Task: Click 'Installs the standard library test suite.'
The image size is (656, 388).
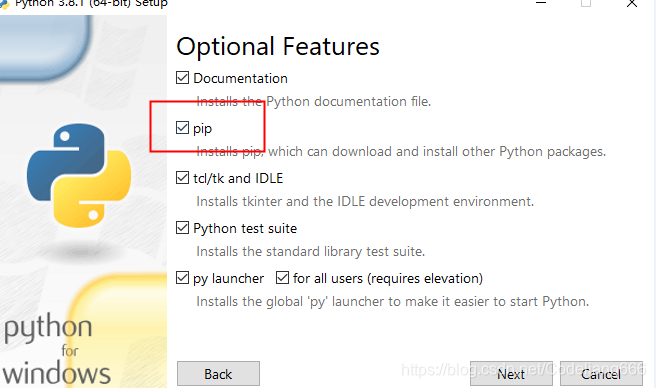Action: pos(311,252)
